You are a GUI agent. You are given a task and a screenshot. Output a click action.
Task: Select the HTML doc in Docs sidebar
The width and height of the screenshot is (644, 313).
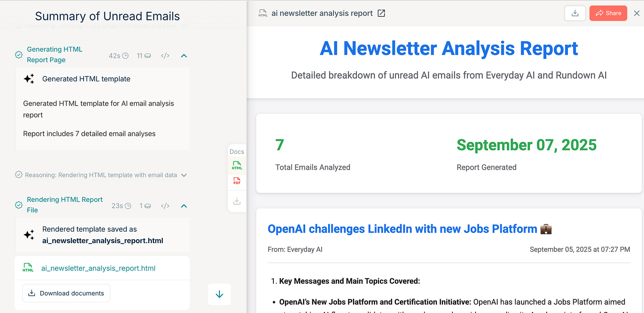[x=237, y=166]
